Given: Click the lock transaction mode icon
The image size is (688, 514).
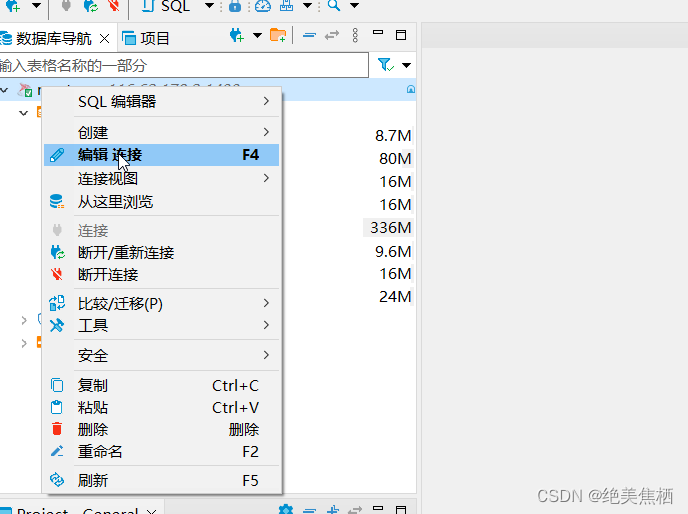Looking at the screenshot, I should pos(235,6).
